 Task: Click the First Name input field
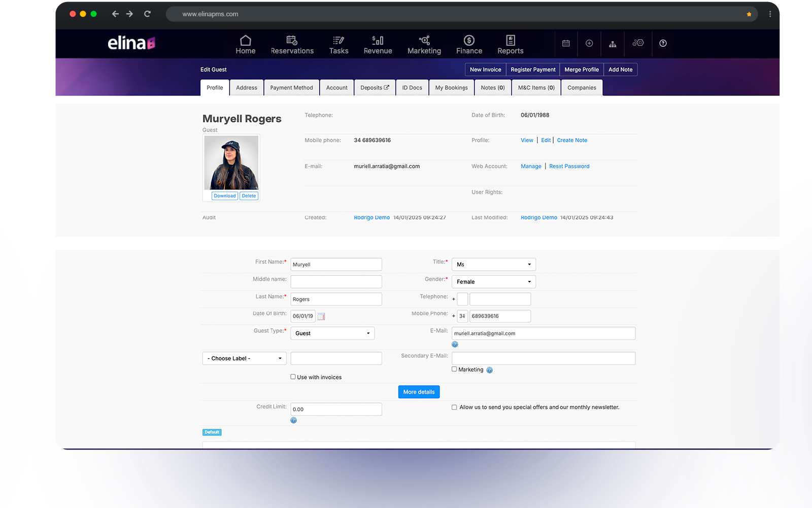[336, 264]
